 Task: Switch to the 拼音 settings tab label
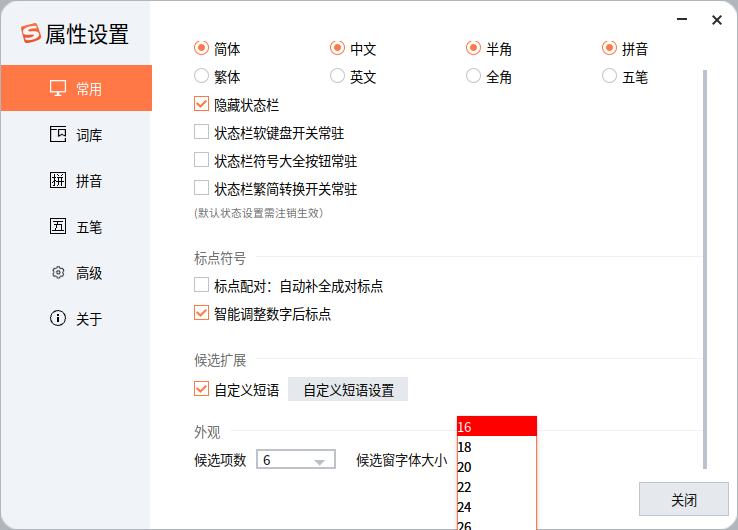(x=89, y=180)
